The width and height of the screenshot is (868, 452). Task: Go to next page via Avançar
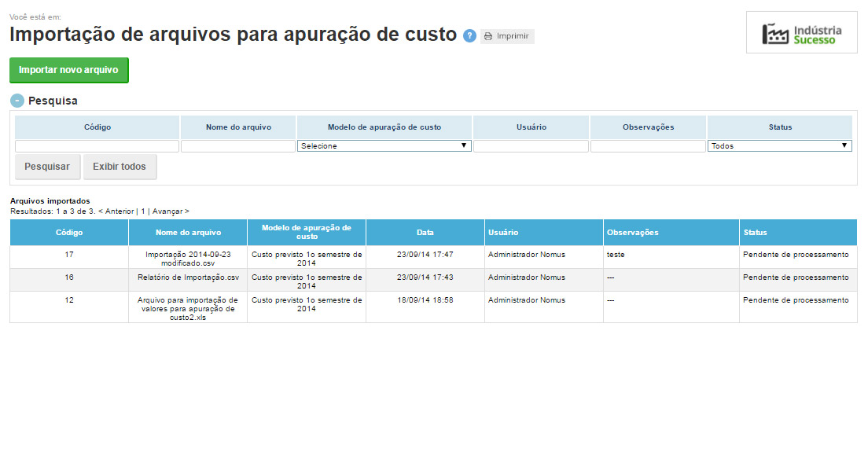pyautogui.click(x=170, y=211)
